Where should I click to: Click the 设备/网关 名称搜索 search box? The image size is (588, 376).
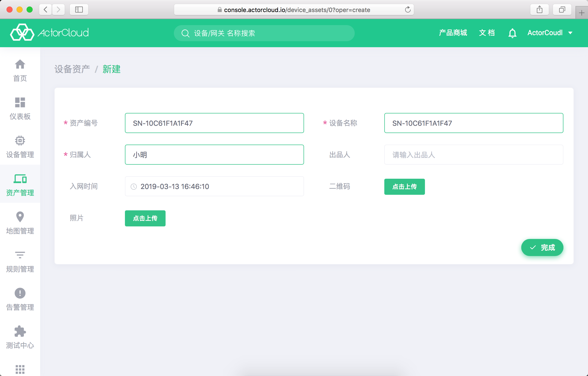264,33
